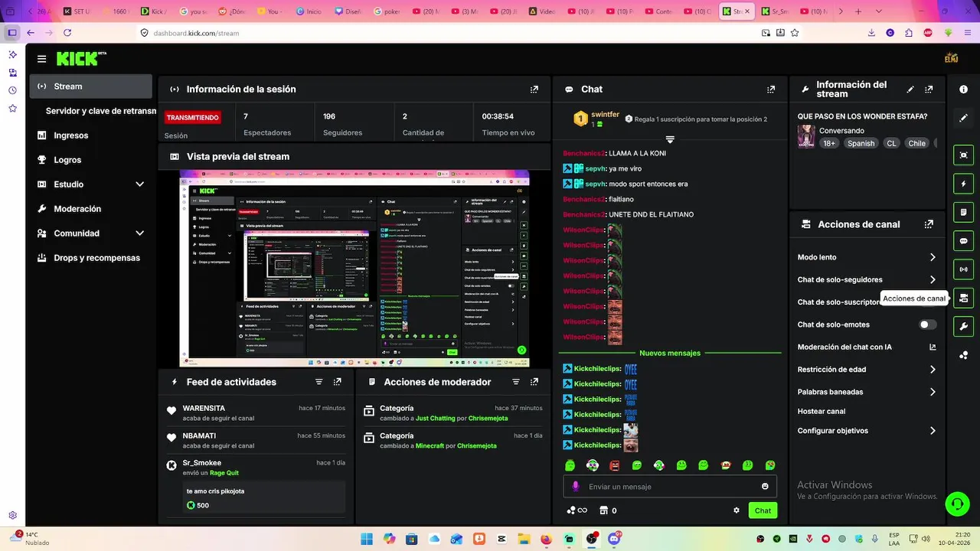Image resolution: width=980 pixels, height=551 pixels.
Task: Open the info panel icon in the right rail
Action: click(963, 90)
